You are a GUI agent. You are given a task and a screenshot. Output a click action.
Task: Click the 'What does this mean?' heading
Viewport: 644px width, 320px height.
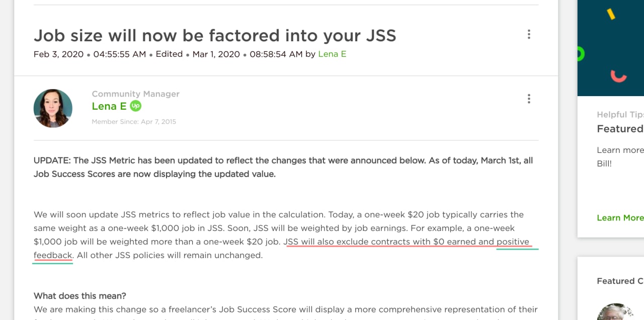point(80,296)
